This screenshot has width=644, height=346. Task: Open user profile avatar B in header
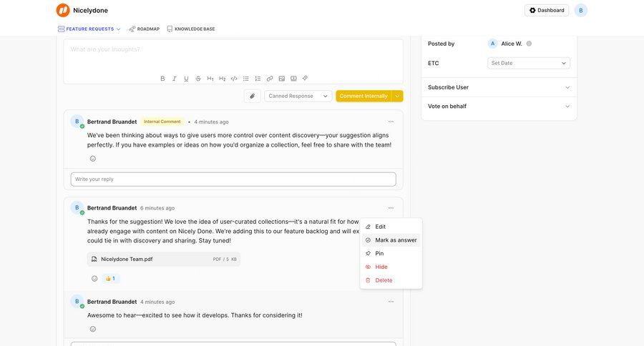581,10
